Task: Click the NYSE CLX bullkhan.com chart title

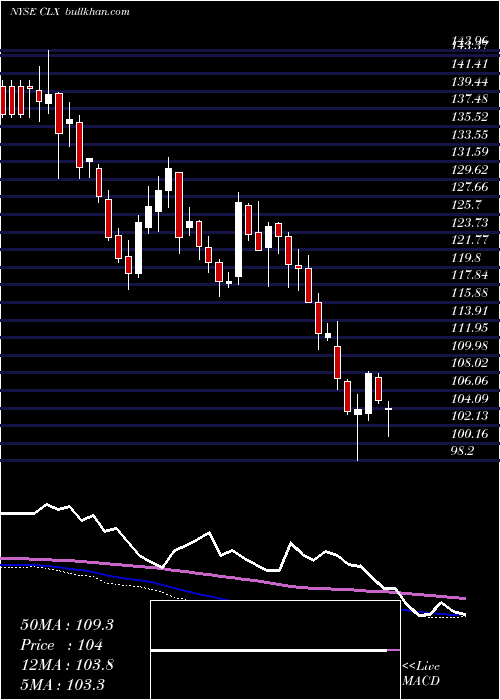Action: (70, 11)
